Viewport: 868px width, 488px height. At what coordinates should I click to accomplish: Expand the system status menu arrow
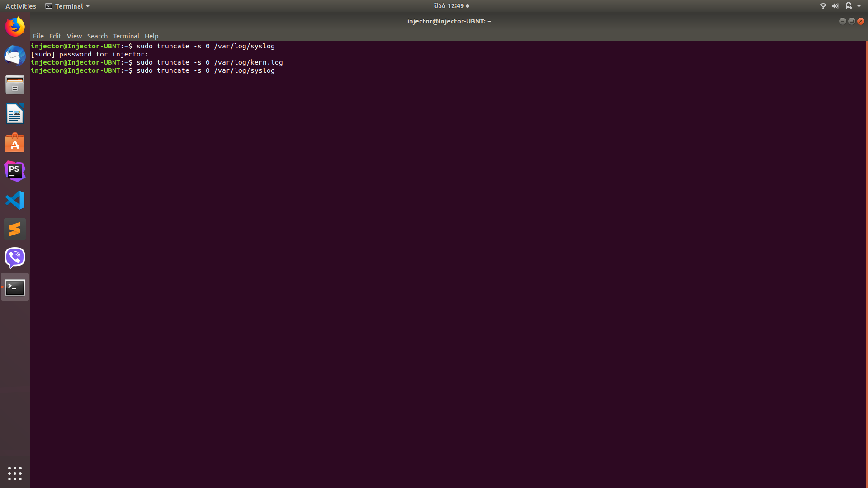[x=859, y=6]
